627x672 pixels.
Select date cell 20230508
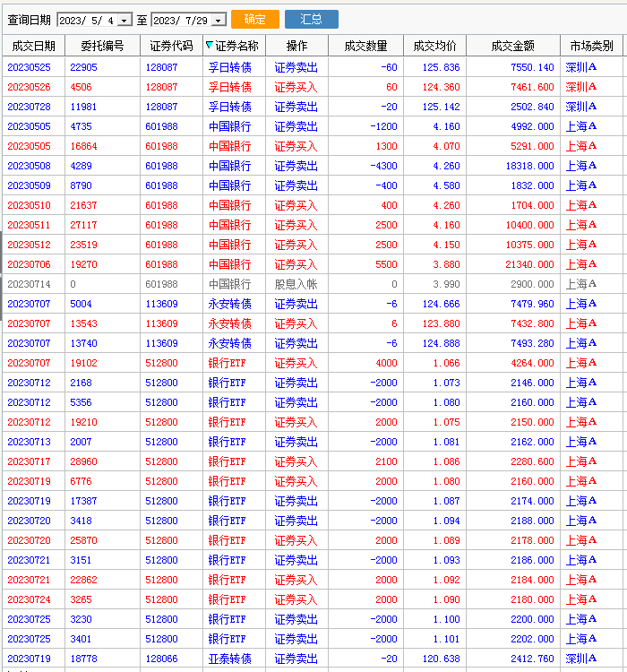(x=30, y=166)
